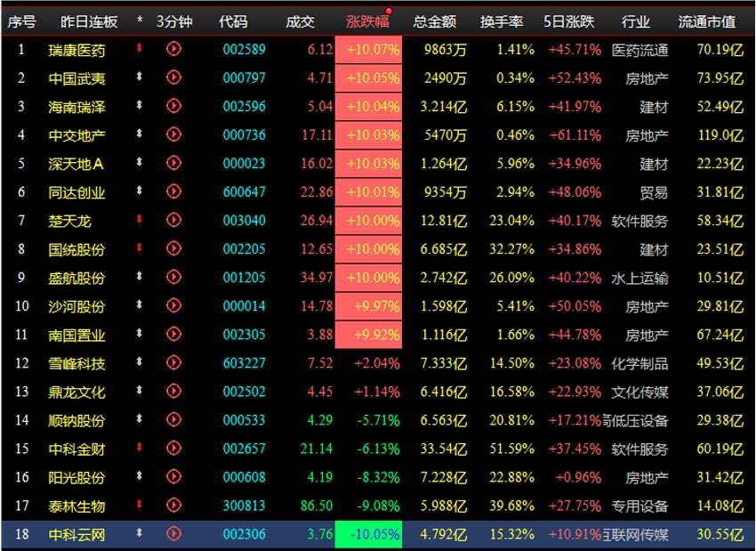
Task: Click the red marker icon beside 瑞康医药
Action: [x=140, y=48]
